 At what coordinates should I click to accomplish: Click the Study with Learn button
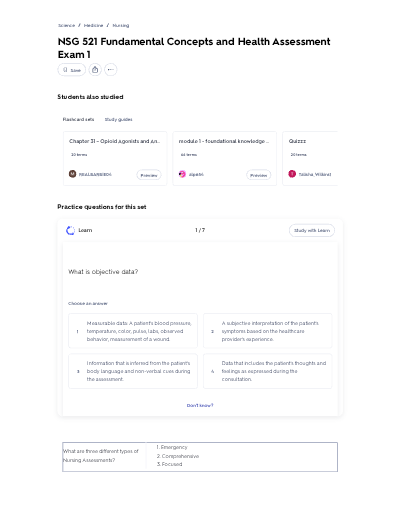(x=312, y=230)
